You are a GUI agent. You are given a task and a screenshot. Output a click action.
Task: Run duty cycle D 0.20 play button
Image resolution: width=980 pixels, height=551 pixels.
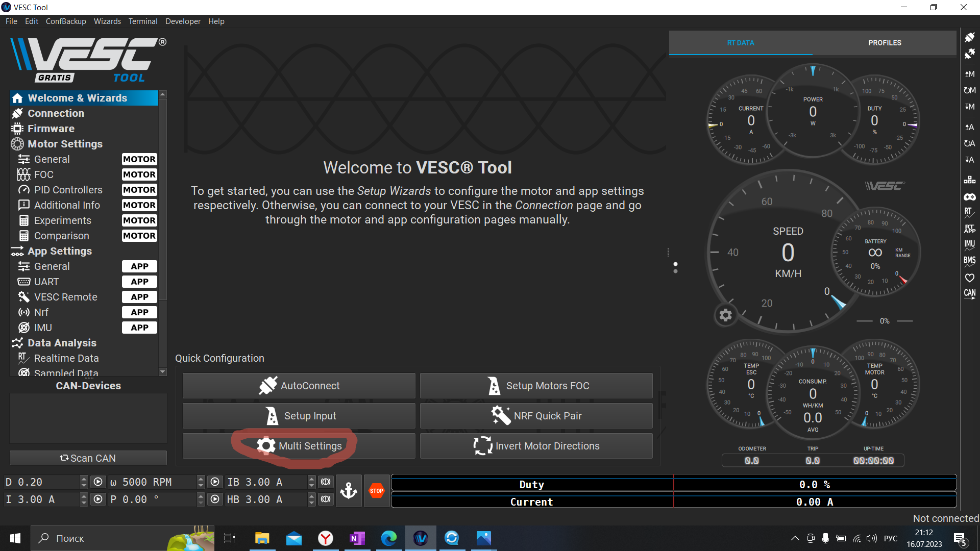pos(98,482)
